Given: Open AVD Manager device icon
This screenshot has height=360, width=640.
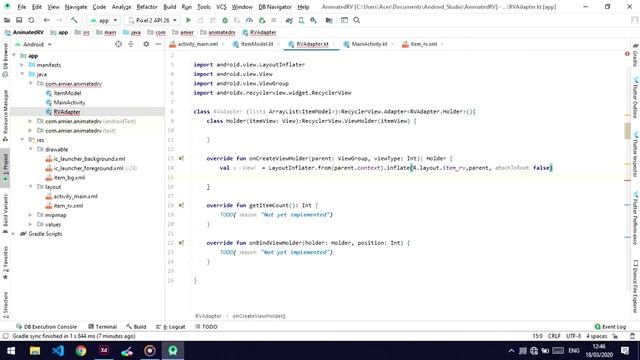Looking at the screenshot, I should click(x=301, y=20).
